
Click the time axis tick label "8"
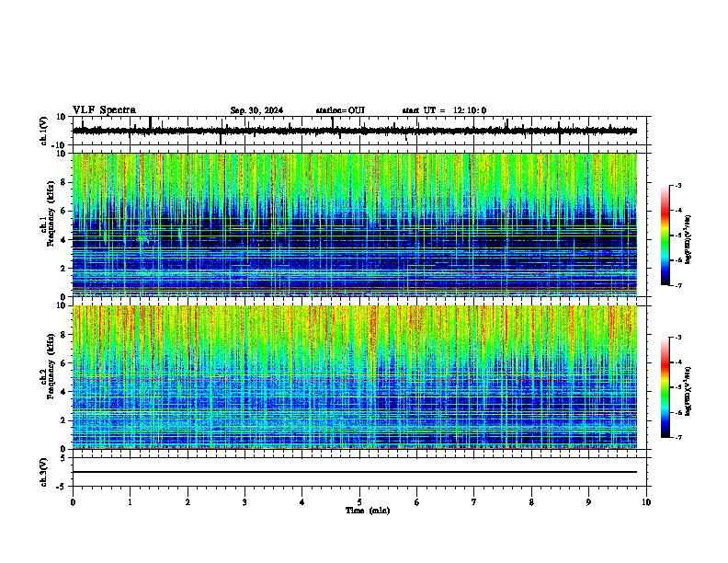click(531, 502)
